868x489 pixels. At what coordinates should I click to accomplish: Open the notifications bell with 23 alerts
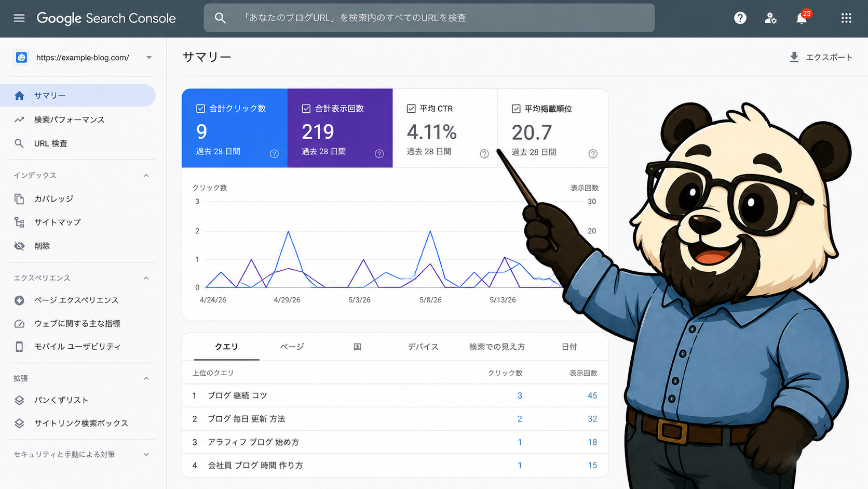(x=802, y=18)
